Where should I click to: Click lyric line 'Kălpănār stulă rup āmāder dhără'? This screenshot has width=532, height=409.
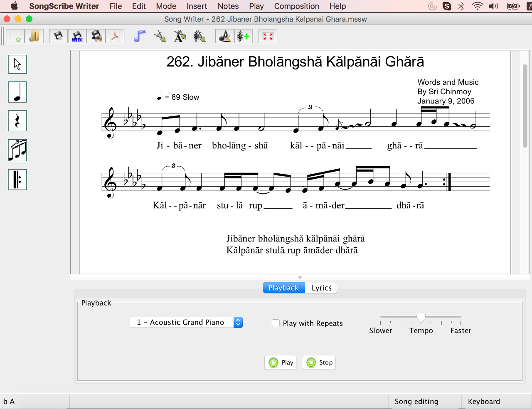[x=292, y=250]
